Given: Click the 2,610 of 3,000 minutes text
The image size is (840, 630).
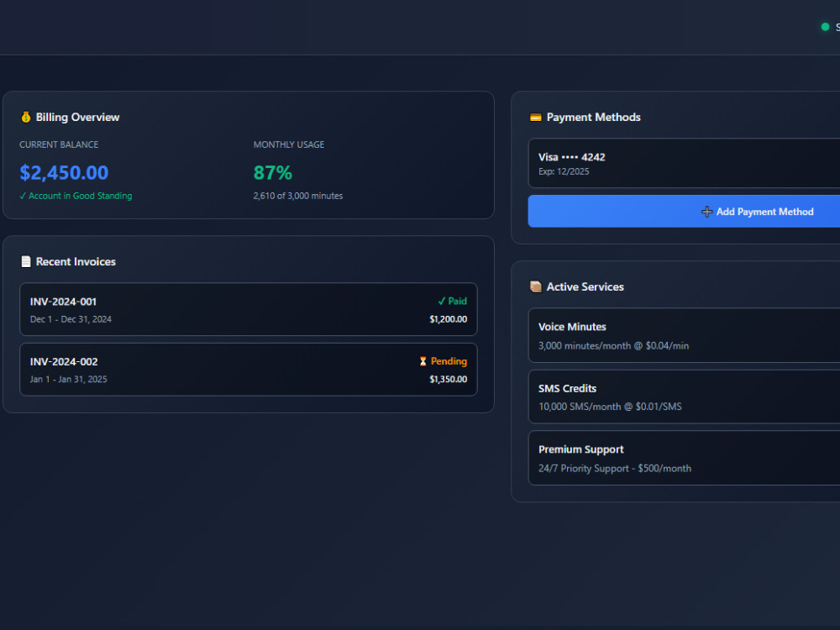Looking at the screenshot, I should point(298,196).
